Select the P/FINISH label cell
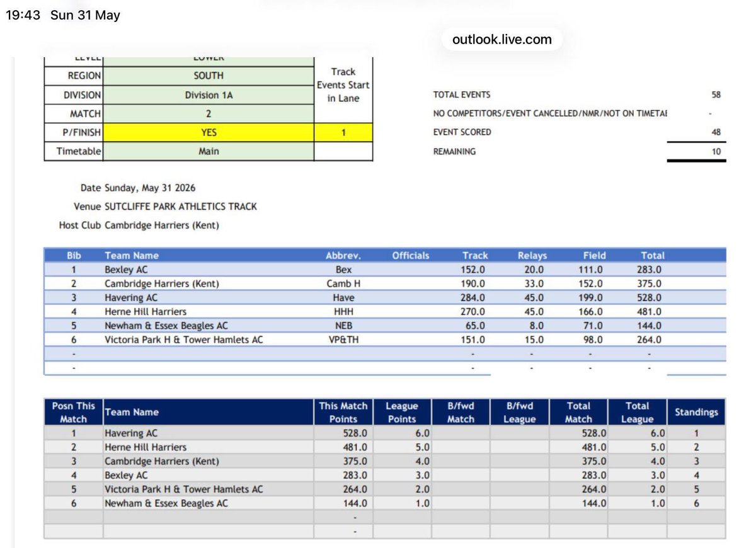 (x=74, y=133)
